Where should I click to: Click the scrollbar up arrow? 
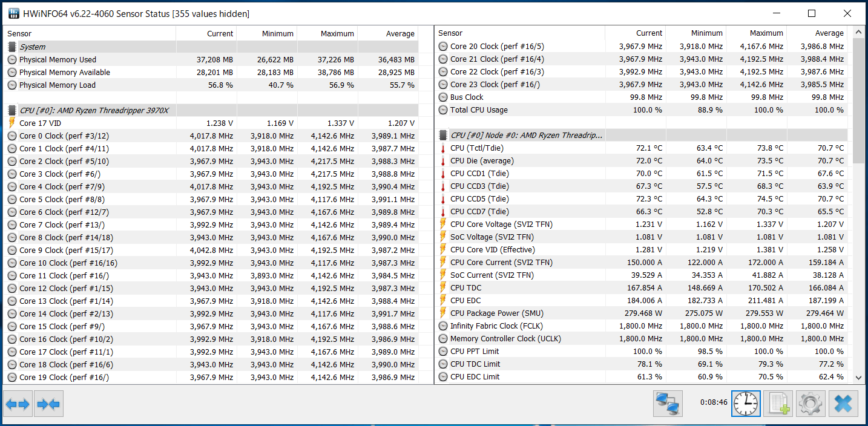(858, 32)
